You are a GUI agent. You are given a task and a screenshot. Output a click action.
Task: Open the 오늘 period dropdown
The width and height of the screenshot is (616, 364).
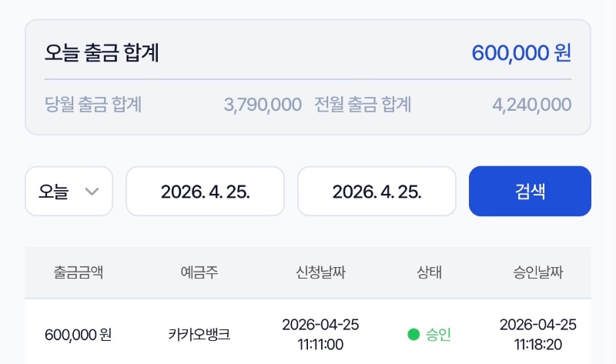click(69, 192)
